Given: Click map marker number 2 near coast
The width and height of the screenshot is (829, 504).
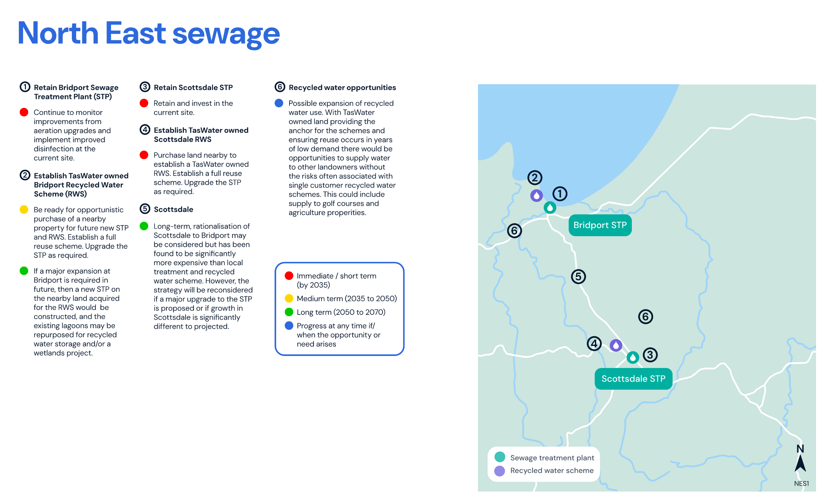Looking at the screenshot, I should pyautogui.click(x=535, y=178).
